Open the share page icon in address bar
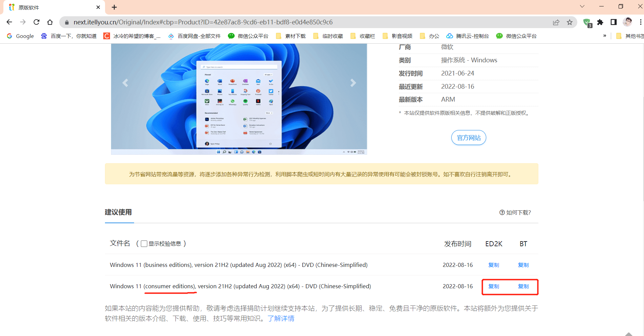This screenshot has width=644, height=336. coord(556,22)
